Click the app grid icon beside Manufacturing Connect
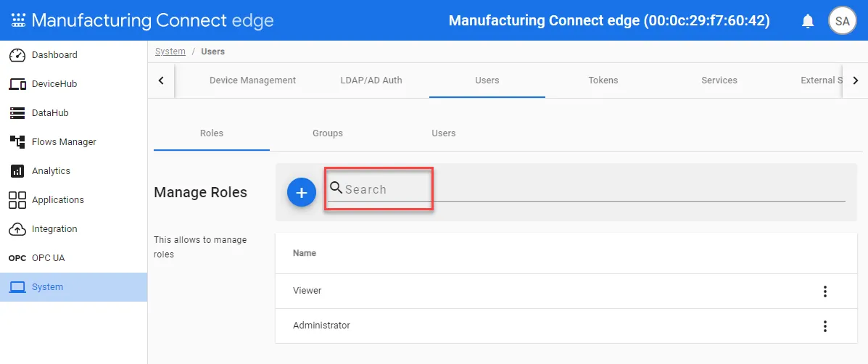Screen dimensions: 868x364 point(18,20)
